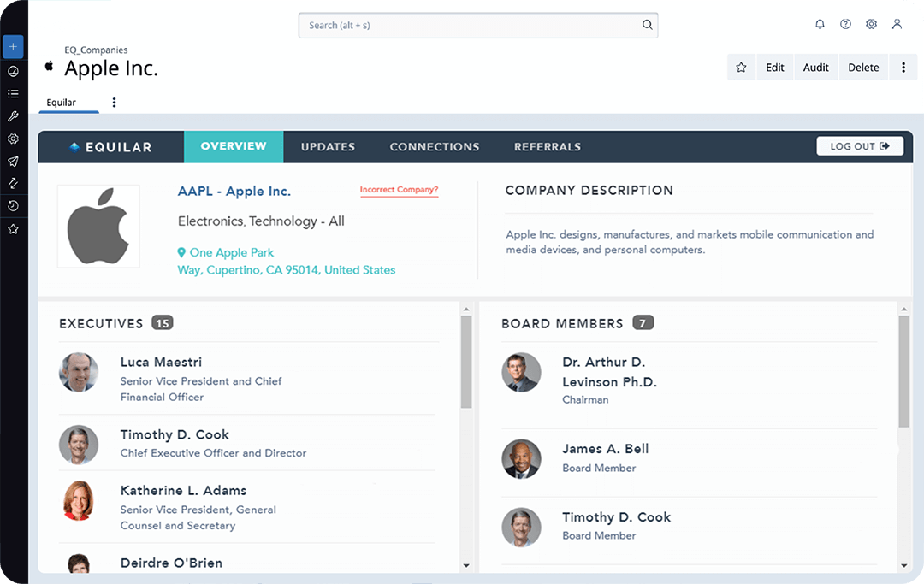Toggle the star to favorite Apple Inc.
This screenshot has height=584, width=924.
pos(741,67)
